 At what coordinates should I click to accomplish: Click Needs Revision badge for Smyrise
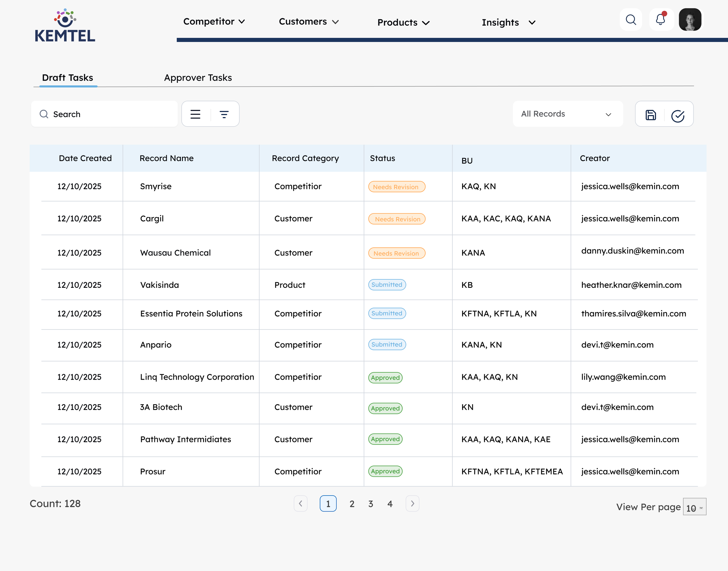click(396, 187)
